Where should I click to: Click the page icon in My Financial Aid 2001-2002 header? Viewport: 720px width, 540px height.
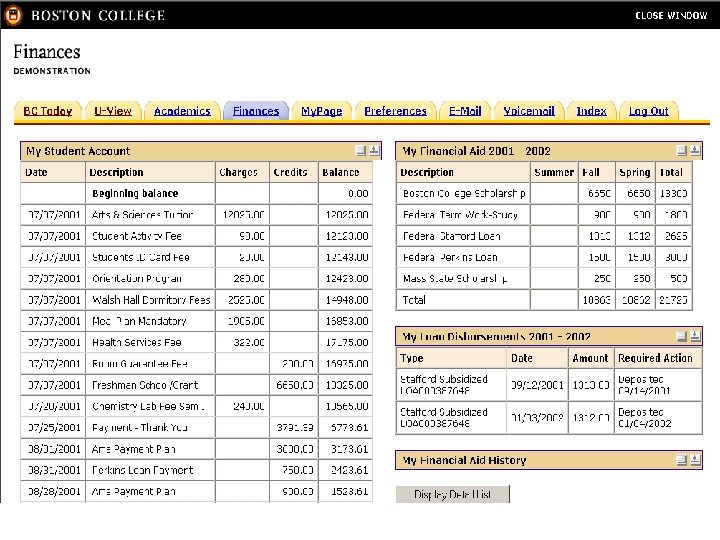click(x=682, y=151)
